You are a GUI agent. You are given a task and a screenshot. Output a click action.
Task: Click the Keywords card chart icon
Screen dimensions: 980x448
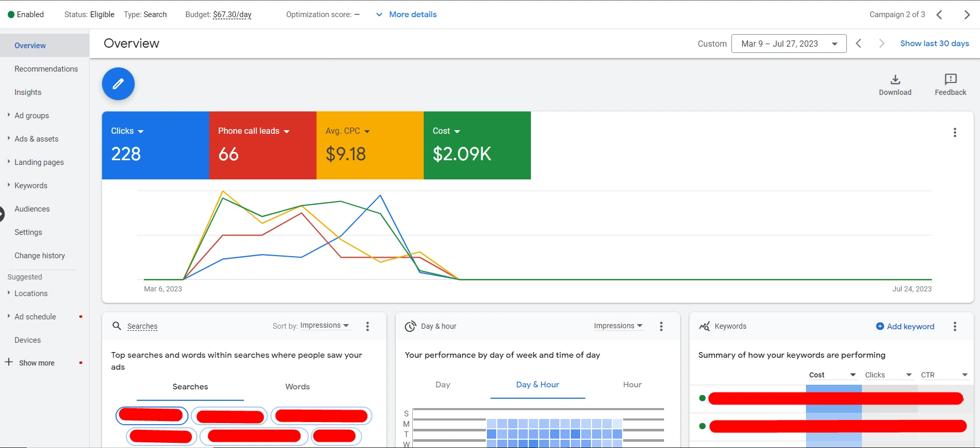click(x=704, y=326)
